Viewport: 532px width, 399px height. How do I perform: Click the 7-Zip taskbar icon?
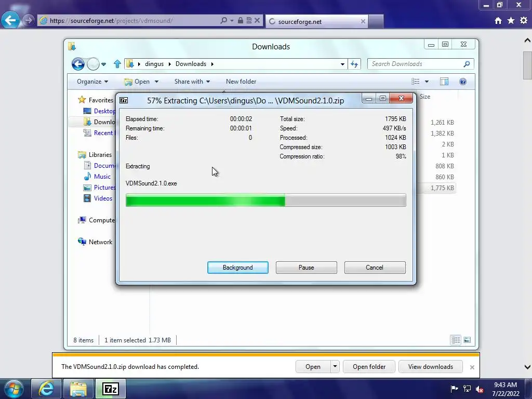coord(111,389)
